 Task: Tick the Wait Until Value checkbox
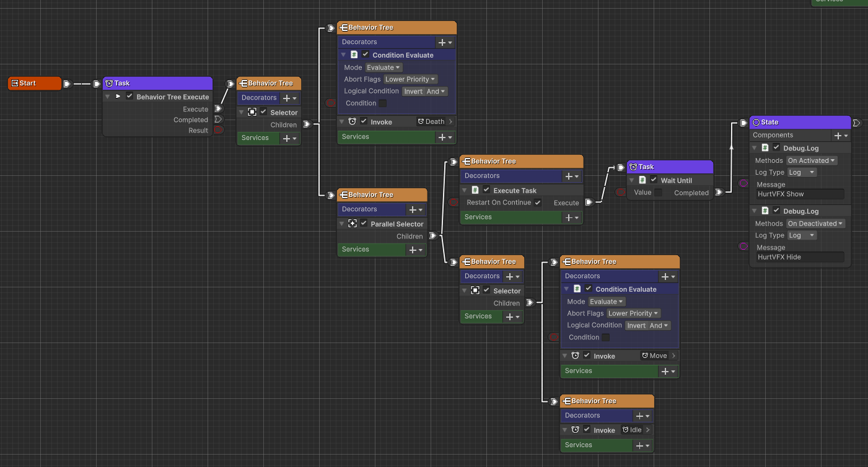tap(658, 193)
